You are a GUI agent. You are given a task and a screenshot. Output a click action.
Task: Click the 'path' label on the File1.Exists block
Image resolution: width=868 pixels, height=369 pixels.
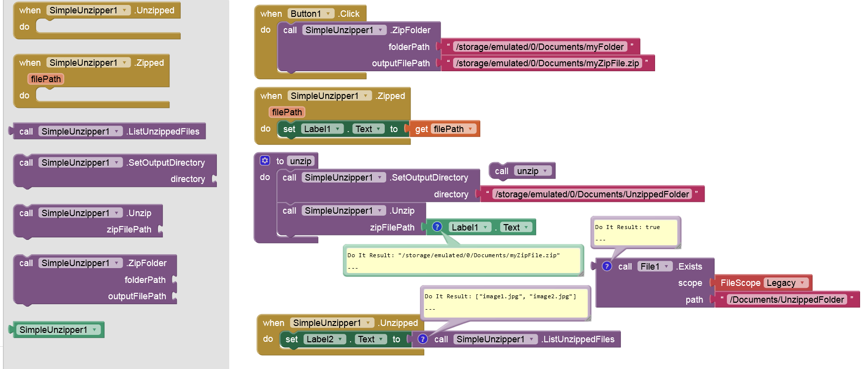point(694,300)
